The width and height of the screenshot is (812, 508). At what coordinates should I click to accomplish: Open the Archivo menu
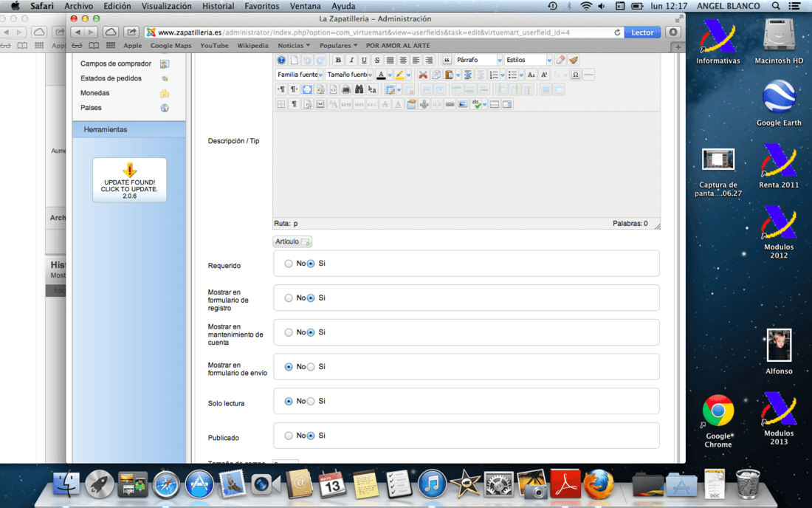pos(79,6)
